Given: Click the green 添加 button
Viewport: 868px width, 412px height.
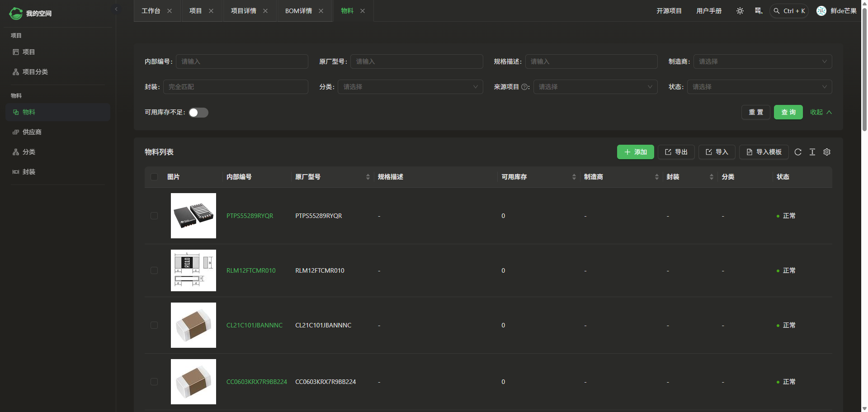Looking at the screenshot, I should (x=635, y=152).
